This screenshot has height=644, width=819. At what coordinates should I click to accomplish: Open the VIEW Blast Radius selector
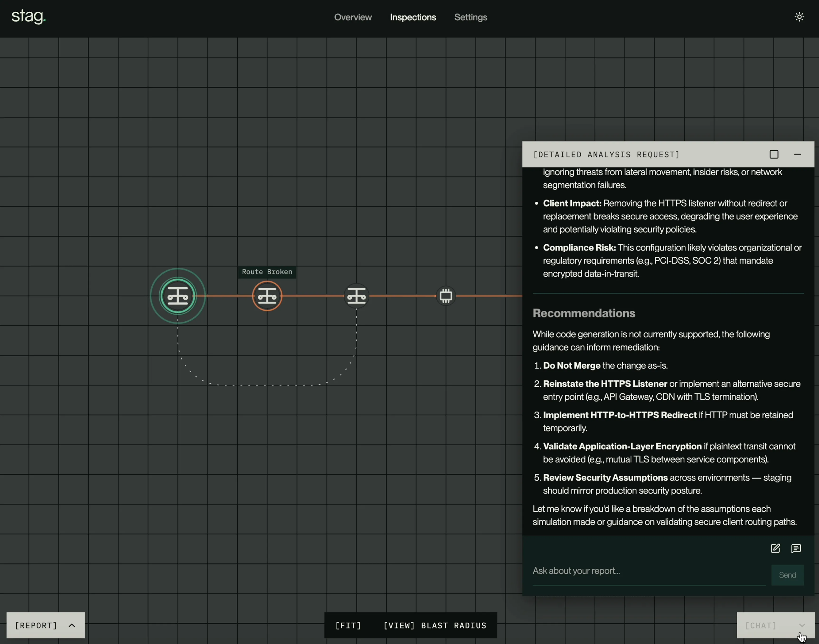click(x=435, y=625)
